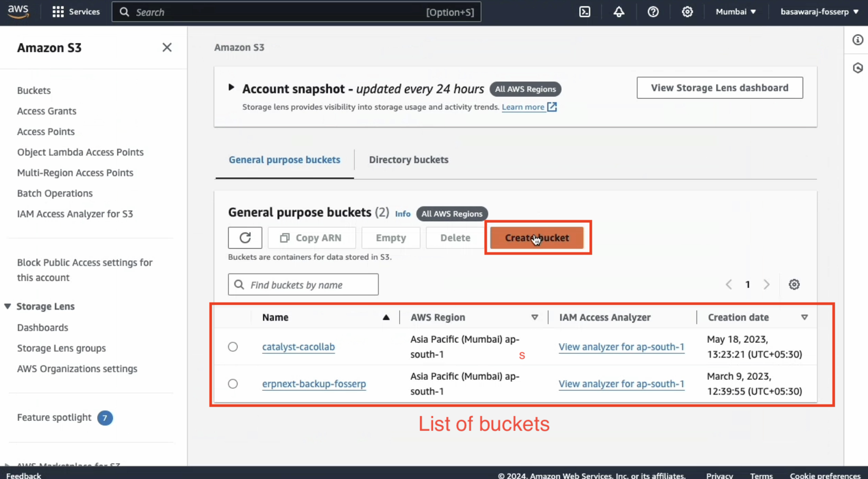This screenshot has height=479, width=868.
Task: Click the Create bucket button
Action: 537,238
